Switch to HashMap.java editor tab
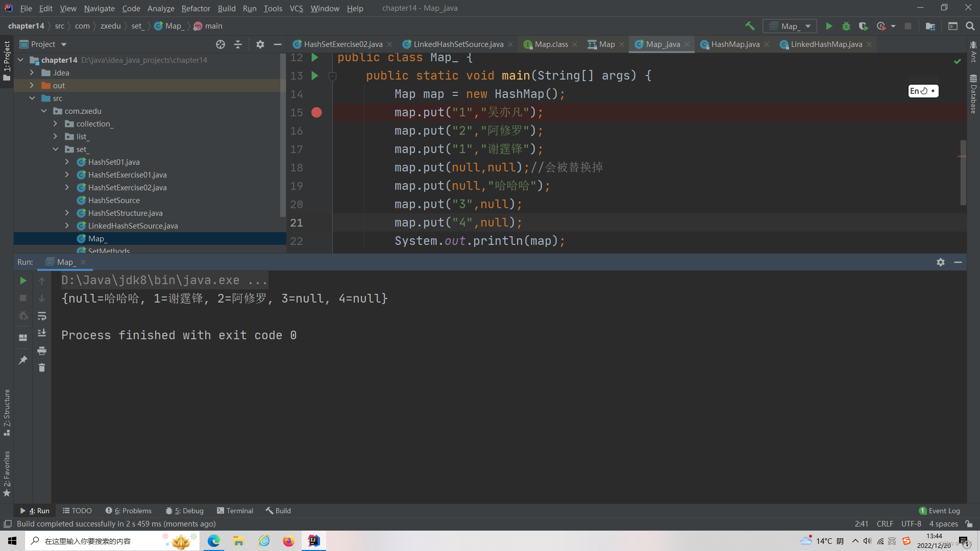Viewport: 980px width, 551px height. 735,44
